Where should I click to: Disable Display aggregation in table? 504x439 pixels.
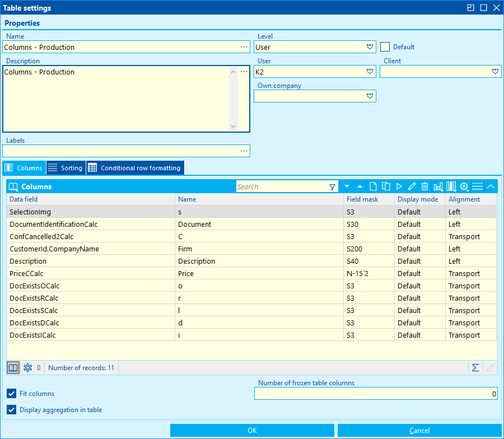click(x=12, y=410)
